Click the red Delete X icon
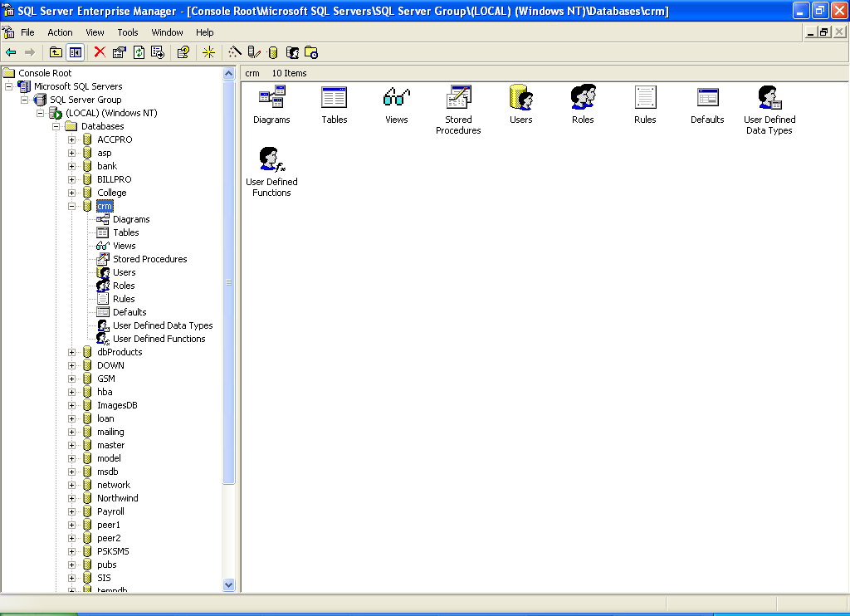The height and width of the screenshot is (616, 850). (100, 52)
